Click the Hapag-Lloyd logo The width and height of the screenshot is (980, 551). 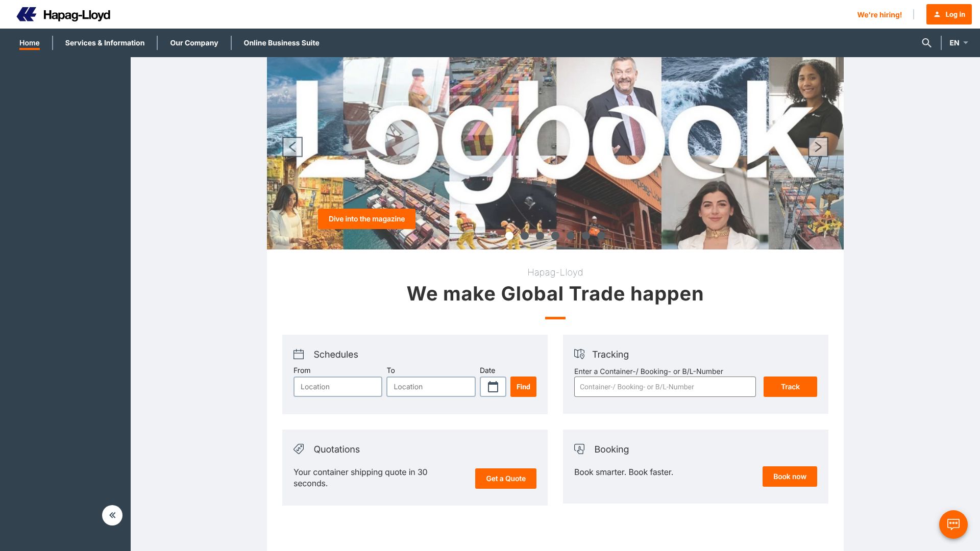coord(63,14)
